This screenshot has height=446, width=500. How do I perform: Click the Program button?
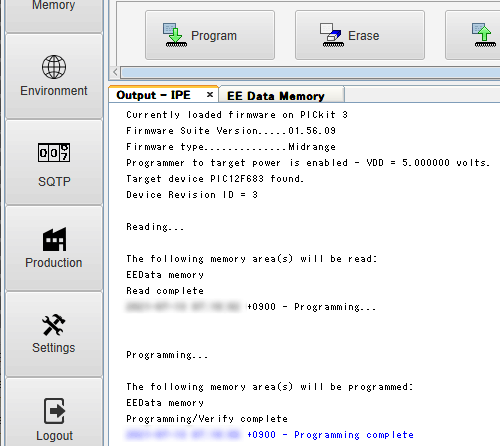[210, 35]
